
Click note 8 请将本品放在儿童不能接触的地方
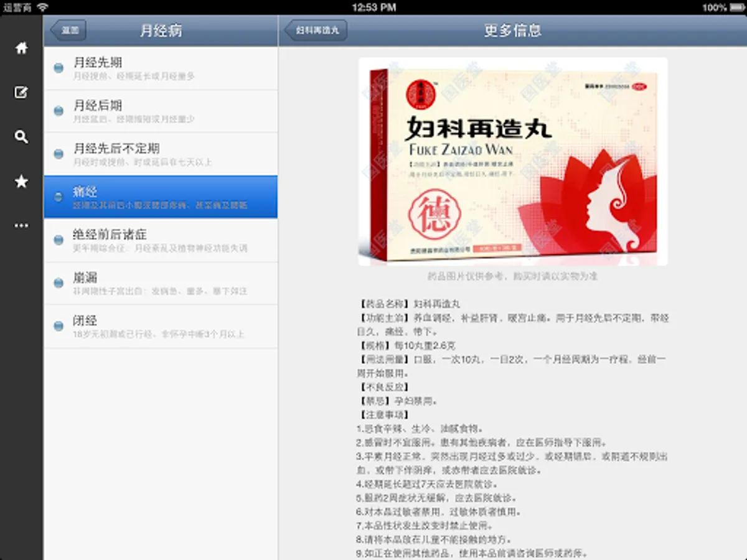[434, 539]
